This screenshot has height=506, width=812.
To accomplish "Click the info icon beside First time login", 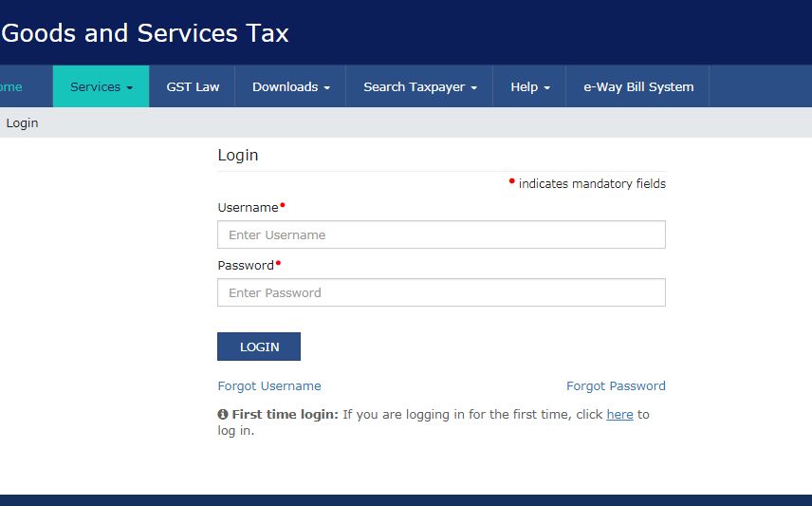I will 223,415.
